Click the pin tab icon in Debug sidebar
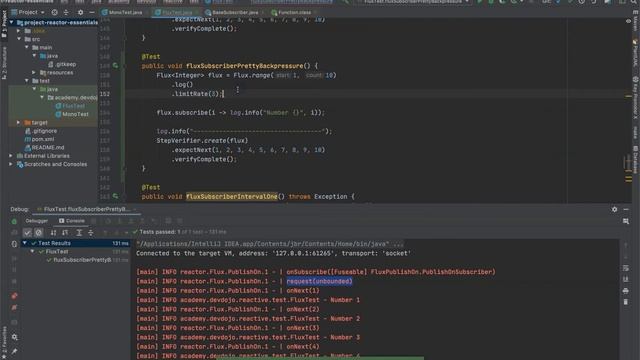640x360 pixels. (x=14, y=351)
